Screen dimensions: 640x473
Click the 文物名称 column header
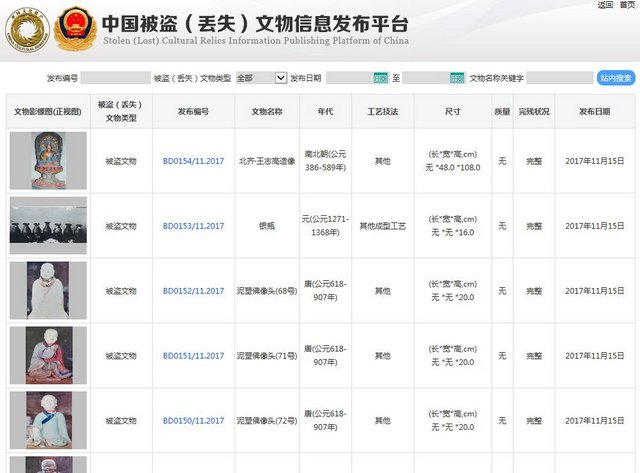[267, 111]
